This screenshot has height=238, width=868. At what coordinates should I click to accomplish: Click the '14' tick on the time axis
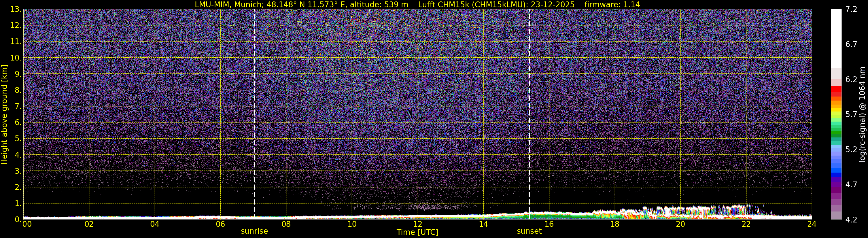[x=483, y=224]
